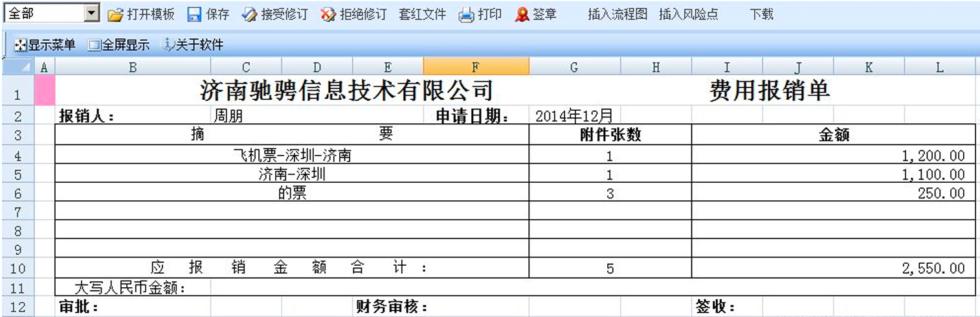Click the 接受修订 check icon
This screenshot has height=317, width=980.
(x=250, y=14)
